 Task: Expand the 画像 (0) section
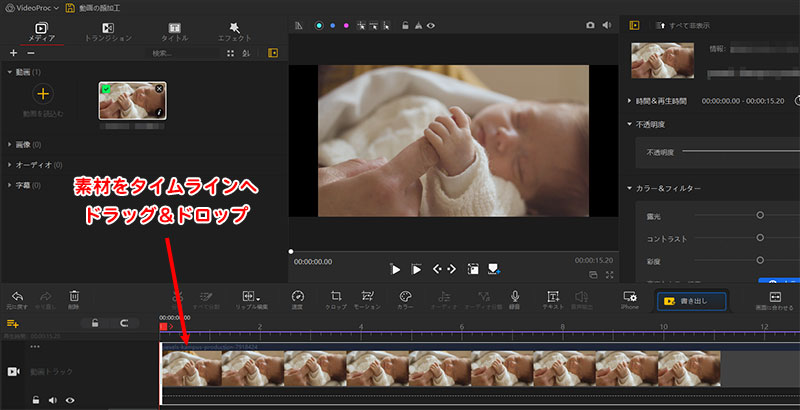(10, 145)
